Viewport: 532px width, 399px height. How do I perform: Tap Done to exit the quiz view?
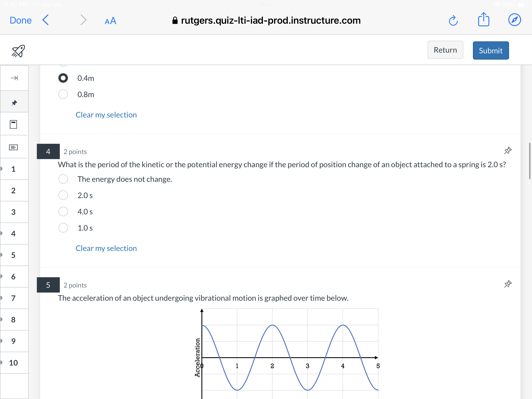20,20
